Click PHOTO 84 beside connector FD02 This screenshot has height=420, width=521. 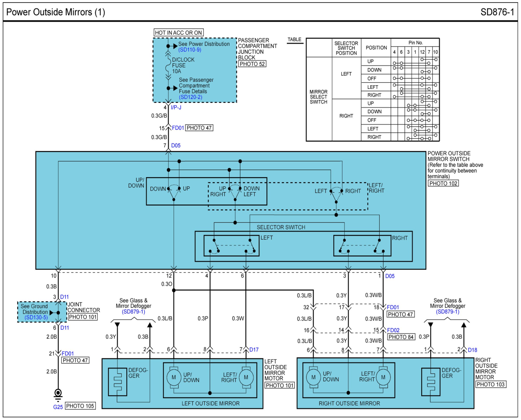point(401,337)
